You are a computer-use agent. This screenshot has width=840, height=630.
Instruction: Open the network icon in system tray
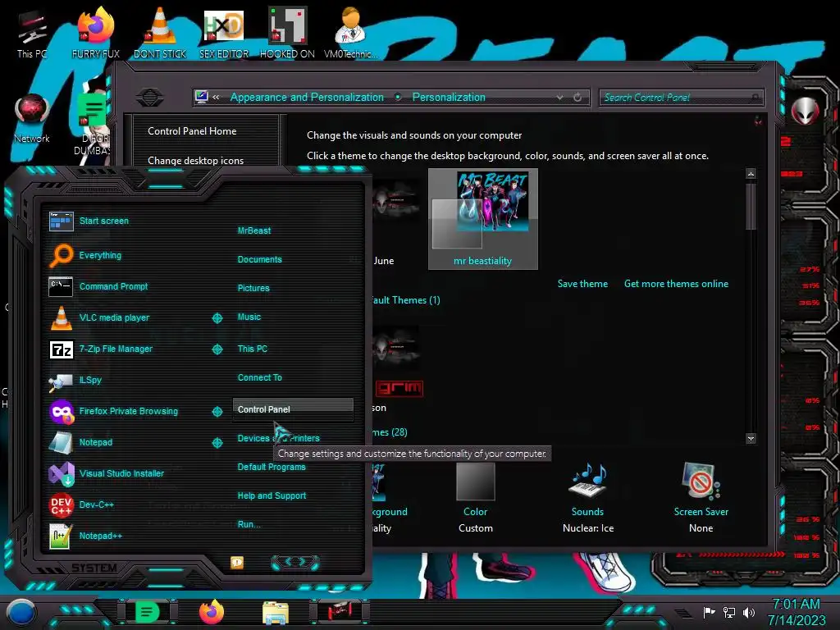click(729, 612)
